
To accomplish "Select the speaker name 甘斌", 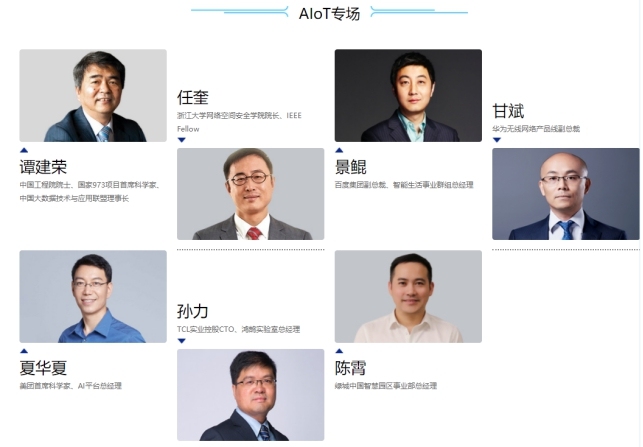I will pyautogui.click(x=508, y=111).
